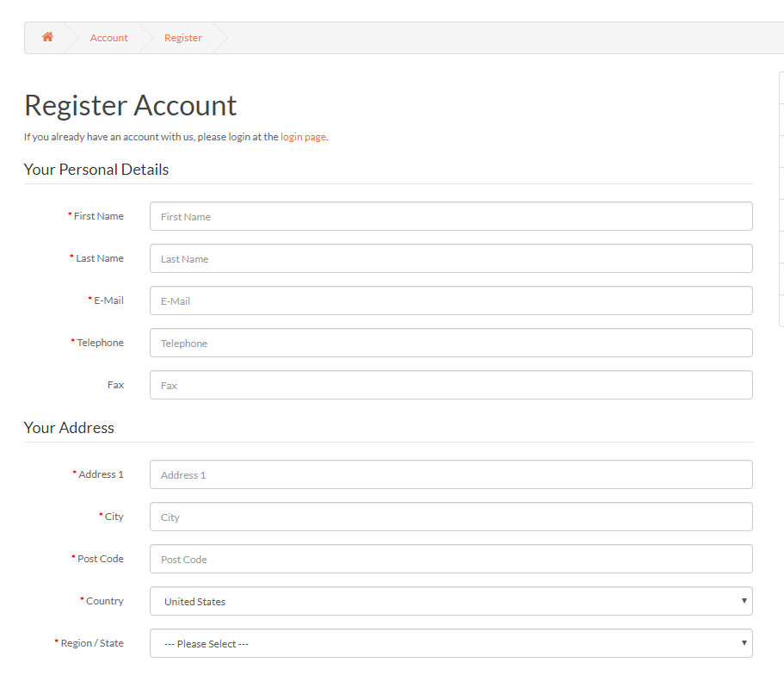Focus the Last Name input field
The width and height of the screenshot is (784, 675).
pos(451,258)
